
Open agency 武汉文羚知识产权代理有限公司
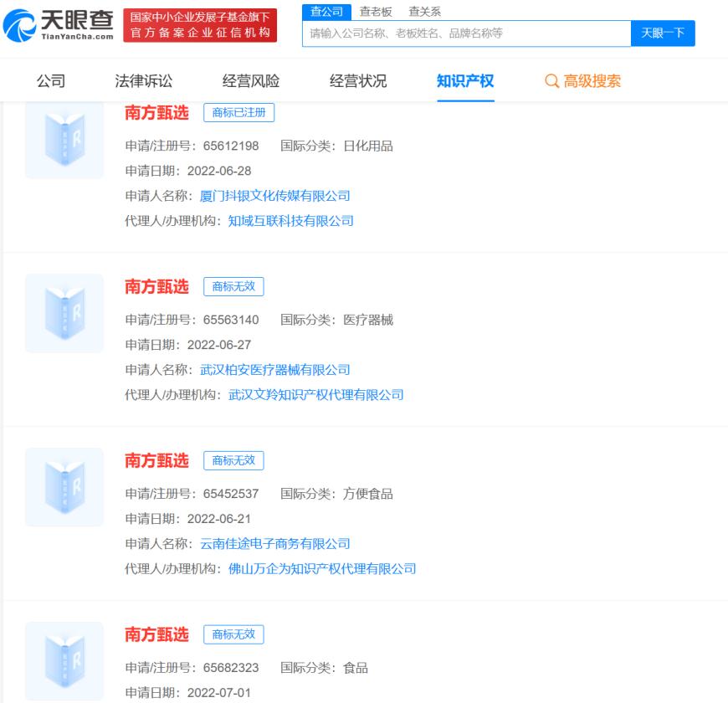click(315, 395)
